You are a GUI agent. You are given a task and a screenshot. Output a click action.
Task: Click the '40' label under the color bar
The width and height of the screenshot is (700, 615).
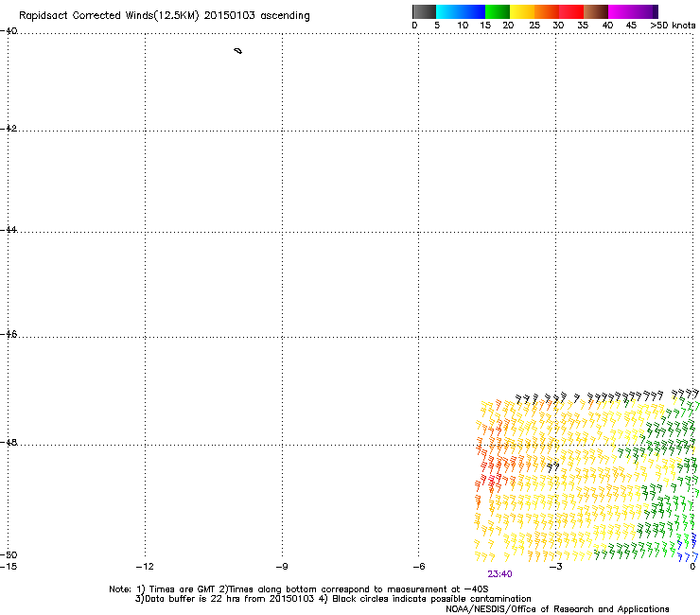pos(607,26)
